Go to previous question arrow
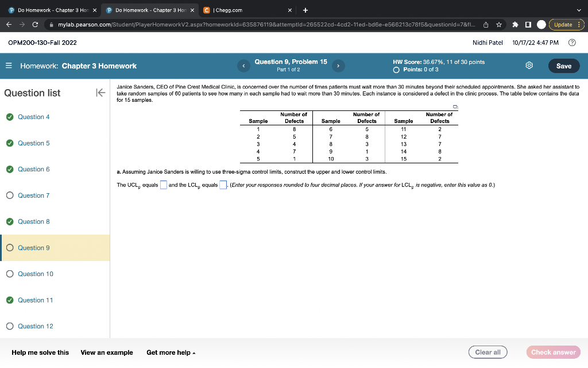 pyautogui.click(x=243, y=66)
